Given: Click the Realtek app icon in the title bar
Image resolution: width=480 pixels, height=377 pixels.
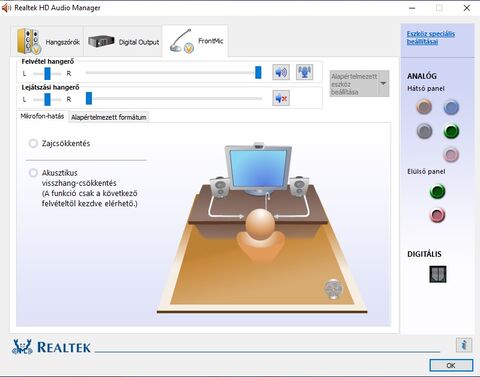Looking at the screenshot, I should 6,8.
